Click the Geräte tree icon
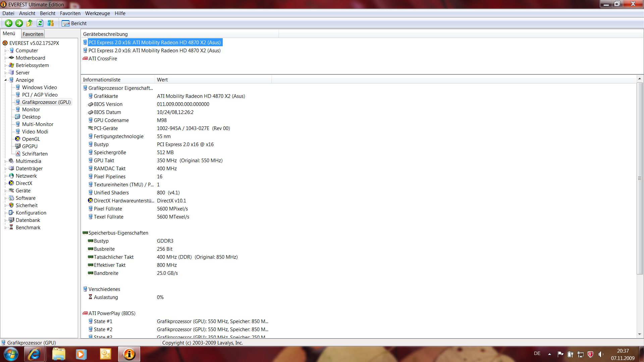Image resolution: width=644 pixels, height=362 pixels. pyautogui.click(x=11, y=190)
